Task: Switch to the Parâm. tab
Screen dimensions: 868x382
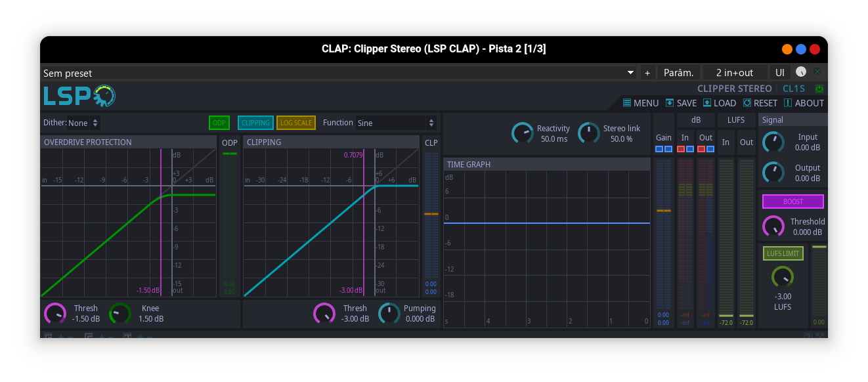Action: tap(678, 72)
